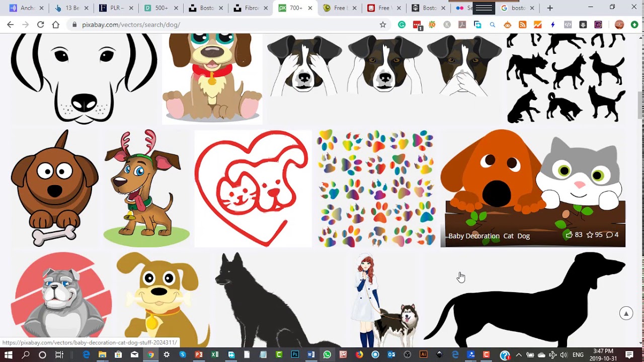Open Excel from the taskbar

point(215,354)
